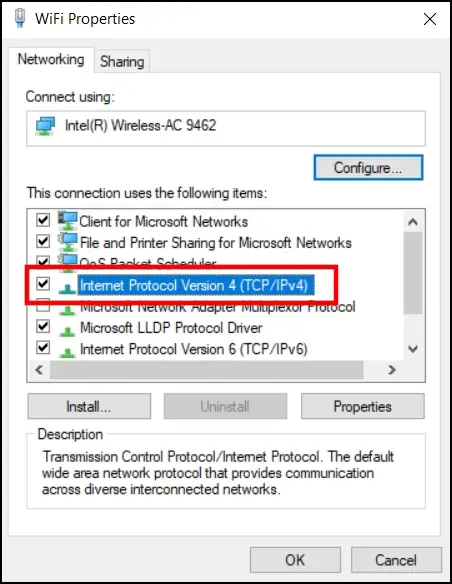452x584 pixels.
Task: Open Properties for the selected item
Action: [x=362, y=406]
